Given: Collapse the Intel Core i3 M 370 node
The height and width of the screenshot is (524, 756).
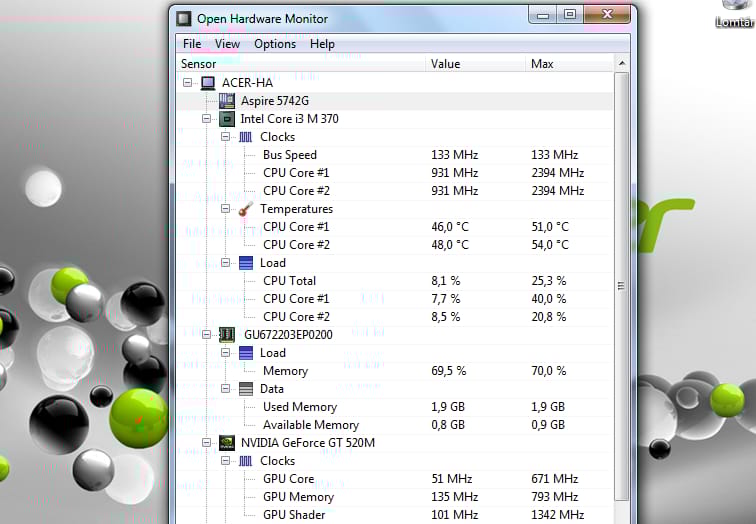Looking at the screenshot, I should pos(206,119).
